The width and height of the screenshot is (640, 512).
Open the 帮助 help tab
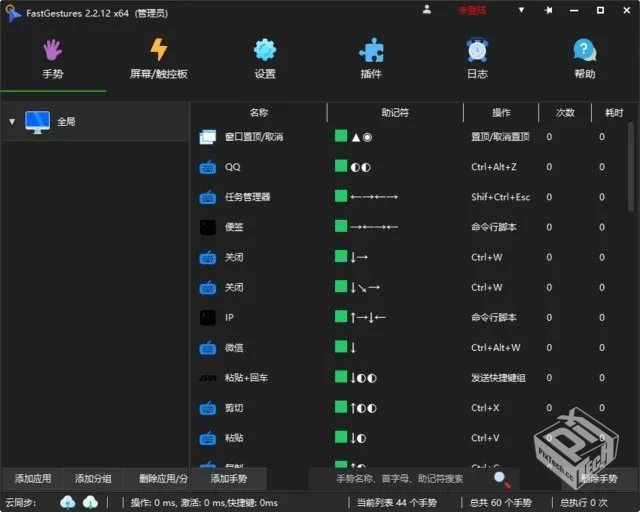[584, 60]
